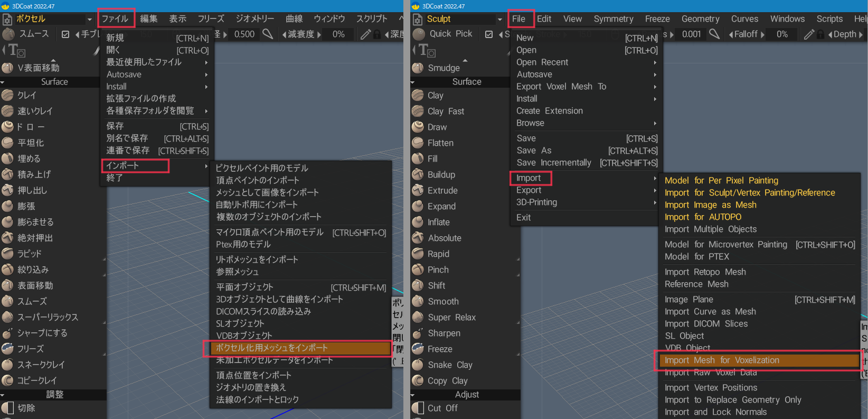Click the Depth slider in the English toolbar
The height and width of the screenshot is (419, 868).
[845, 34]
